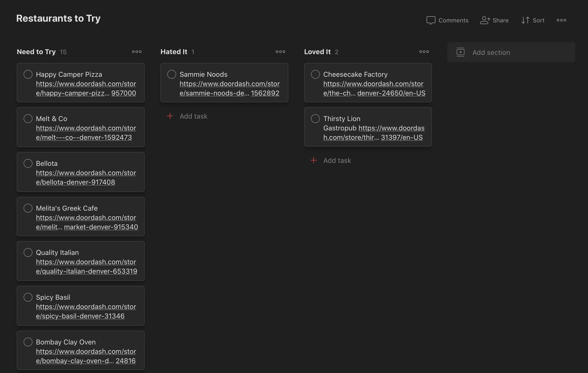The width and height of the screenshot is (588, 373).
Task: Click the Share label
Action: pos(501,20)
